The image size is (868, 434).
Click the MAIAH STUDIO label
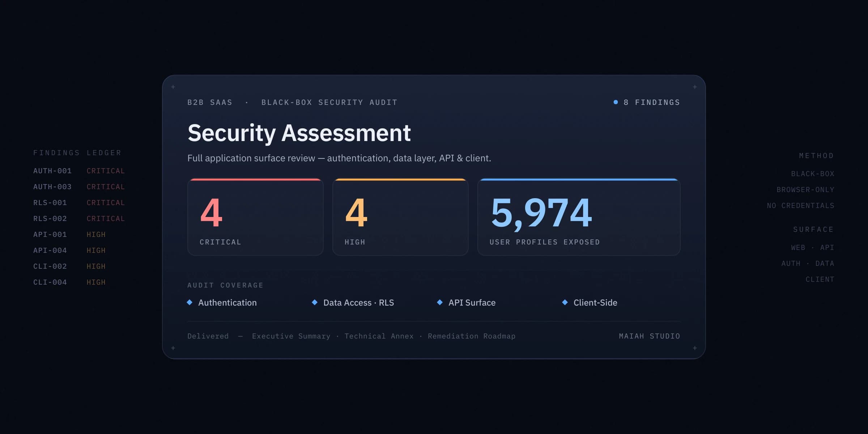(650, 336)
